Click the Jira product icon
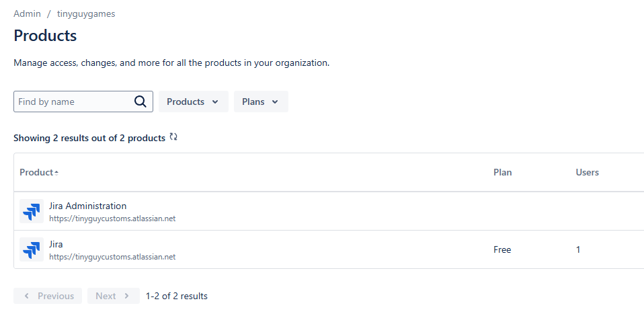 (x=31, y=249)
